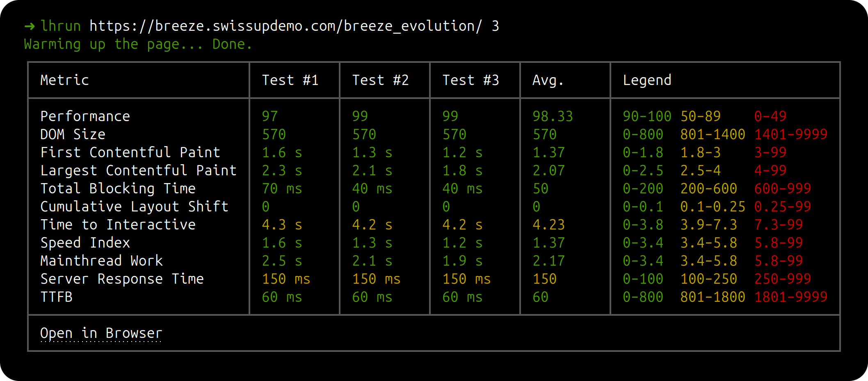Click the yellow '801-1800' legend range
This screenshot has width=868, height=381.
[713, 297]
